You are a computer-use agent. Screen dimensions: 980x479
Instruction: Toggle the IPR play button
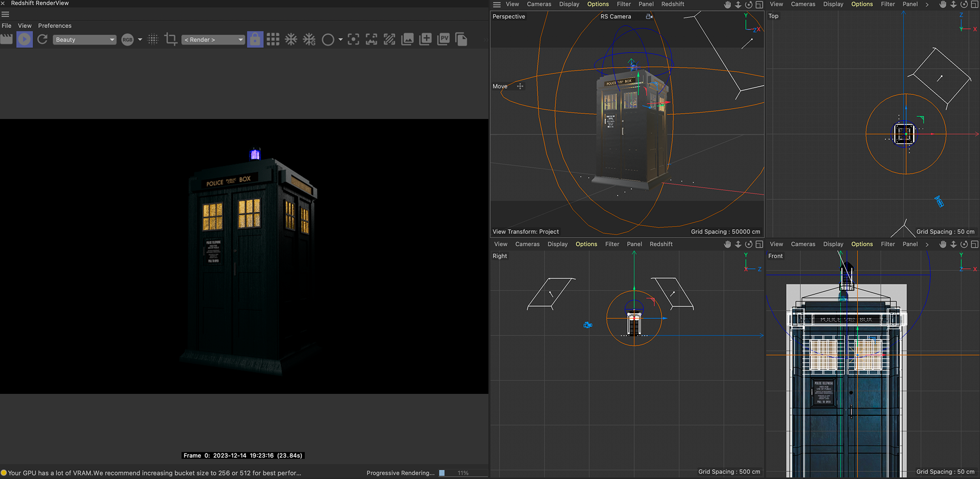pyautogui.click(x=24, y=39)
